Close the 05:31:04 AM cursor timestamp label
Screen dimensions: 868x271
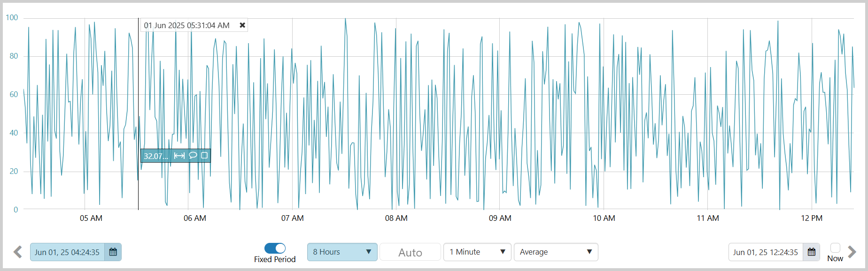[242, 25]
